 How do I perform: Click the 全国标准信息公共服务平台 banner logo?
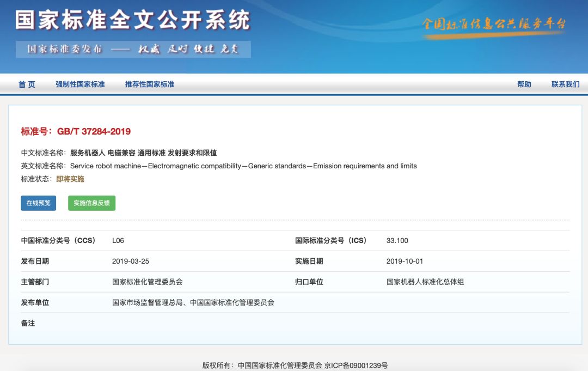494,25
